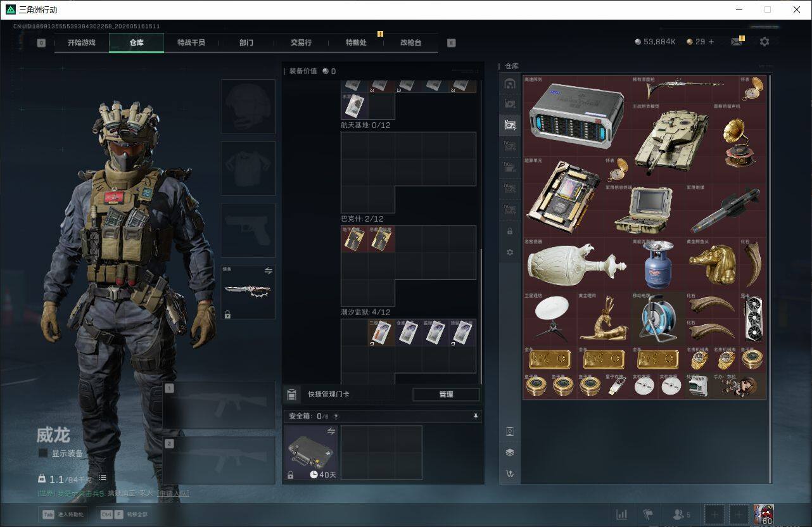Click the 管理 button

[x=446, y=394]
